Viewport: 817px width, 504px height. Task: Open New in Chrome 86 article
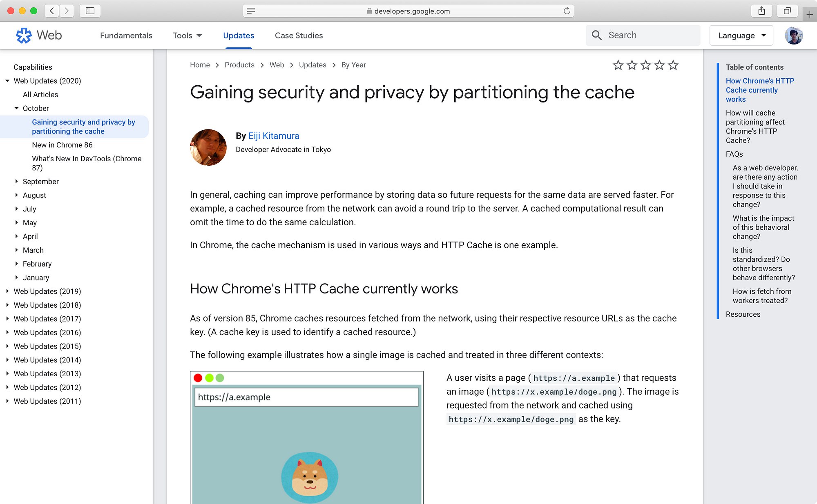point(62,145)
